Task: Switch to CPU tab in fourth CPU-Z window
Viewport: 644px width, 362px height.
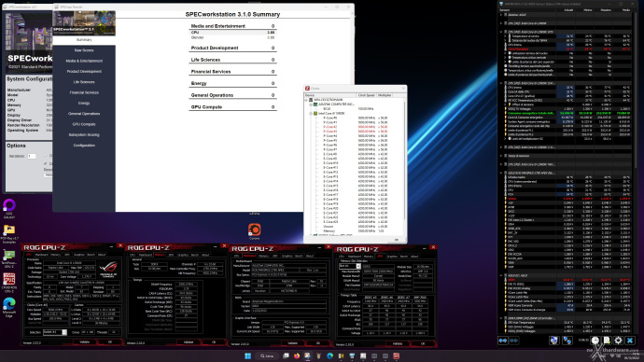Action: pyautogui.click(x=342, y=257)
